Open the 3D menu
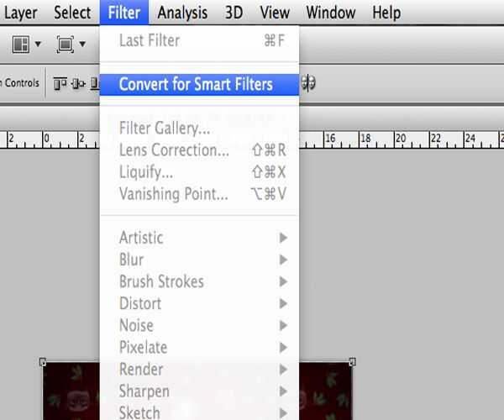 tap(234, 13)
